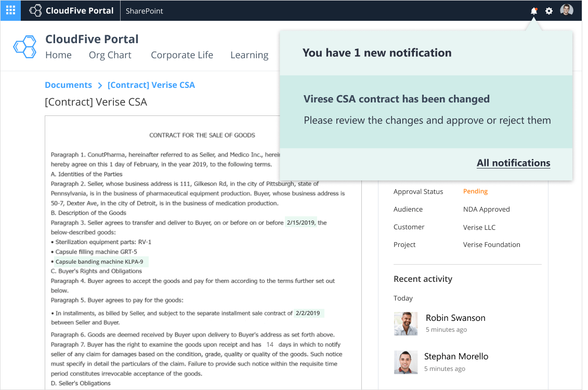Click the [Contract] Verise CSA breadcrumb link
The height and width of the screenshot is (390, 588).
point(151,85)
